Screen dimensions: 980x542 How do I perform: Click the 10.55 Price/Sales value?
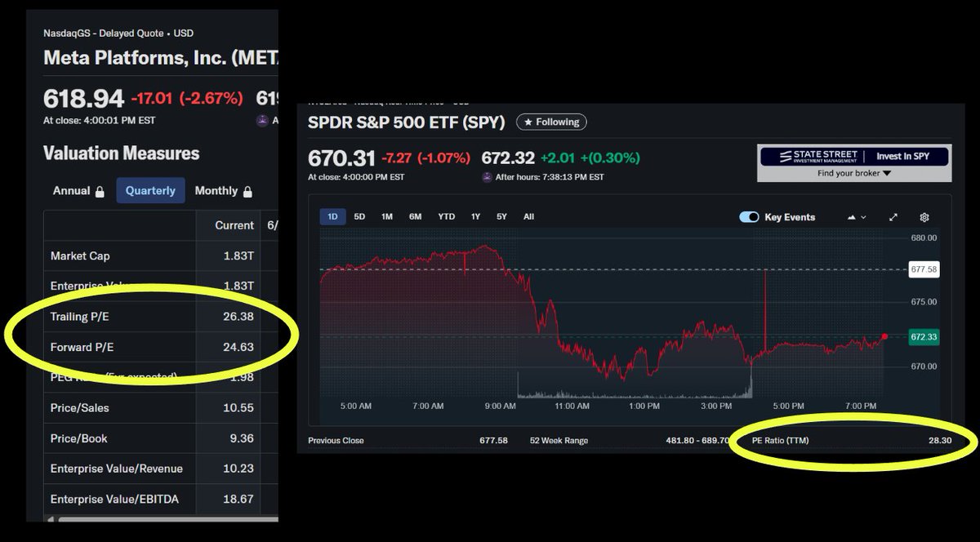click(238, 407)
